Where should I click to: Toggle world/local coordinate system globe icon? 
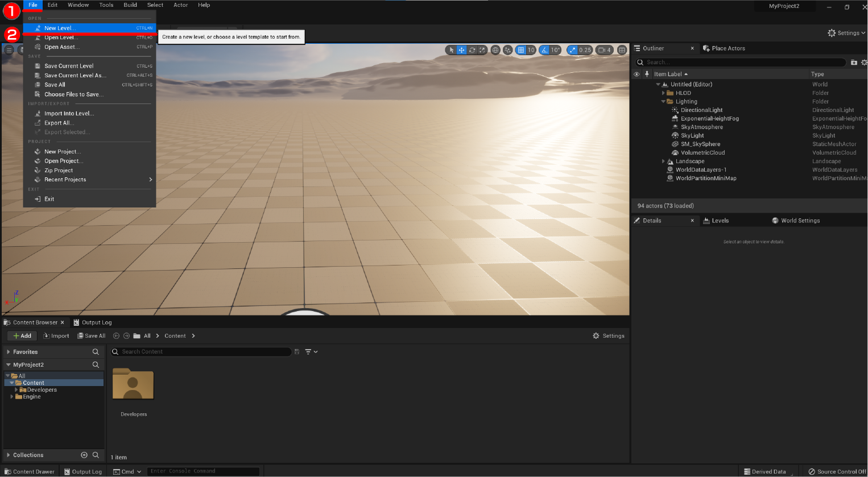pos(495,50)
